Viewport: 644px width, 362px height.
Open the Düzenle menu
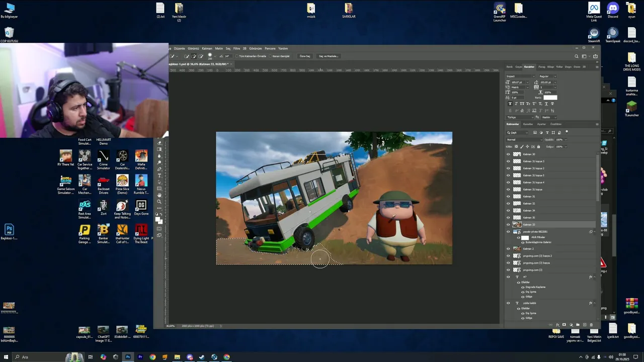pyautogui.click(x=180, y=48)
